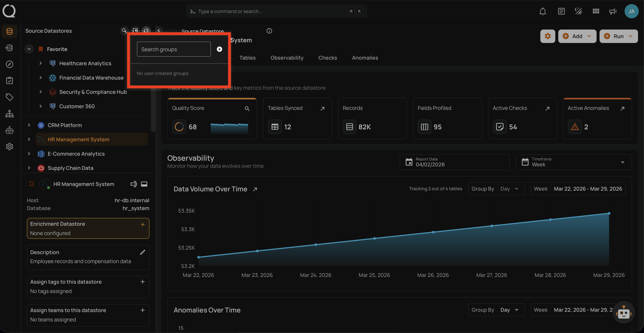Switch to the Anomalies tab

click(365, 58)
